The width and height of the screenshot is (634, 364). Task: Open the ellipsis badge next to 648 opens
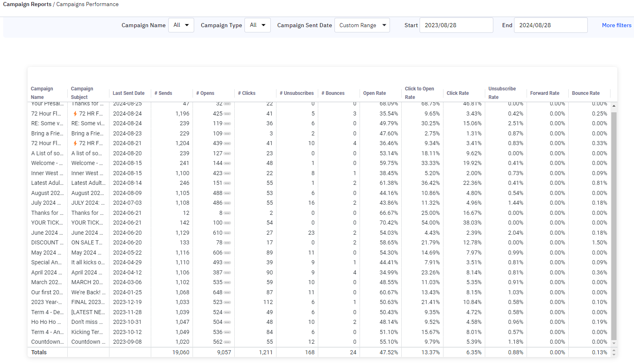pyautogui.click(x=227, y=293)
